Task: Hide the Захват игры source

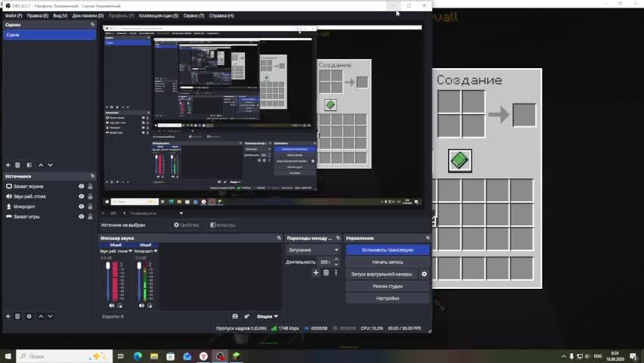Action: 82,216
